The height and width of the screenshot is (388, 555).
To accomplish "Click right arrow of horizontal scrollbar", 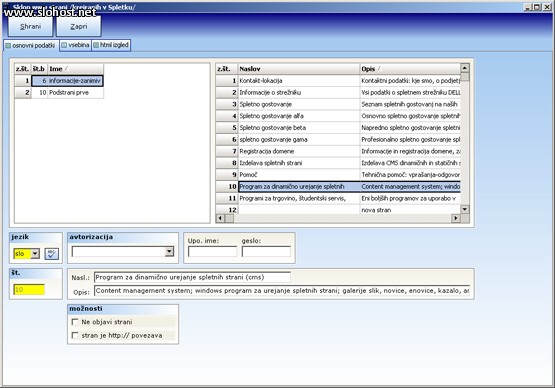I will tap(456, 218).
